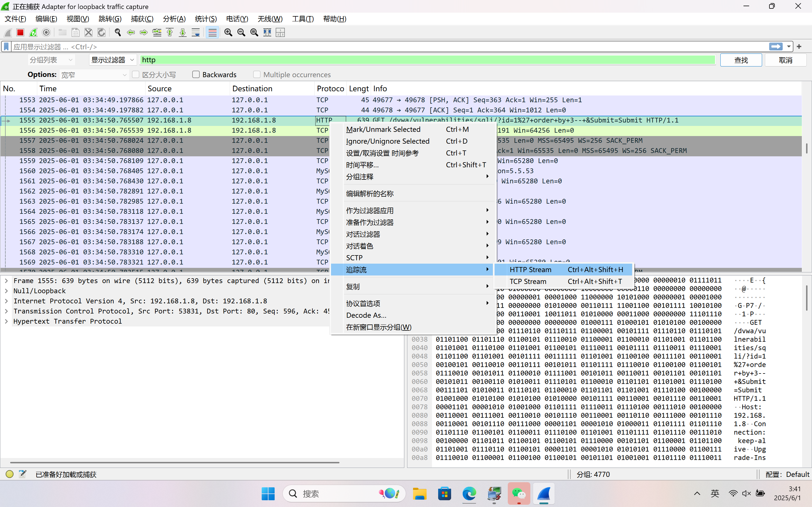The height and width of the screenshot is (507, 812).
Task: Click the zoom in toolbar icon
Action: point(228,32)
